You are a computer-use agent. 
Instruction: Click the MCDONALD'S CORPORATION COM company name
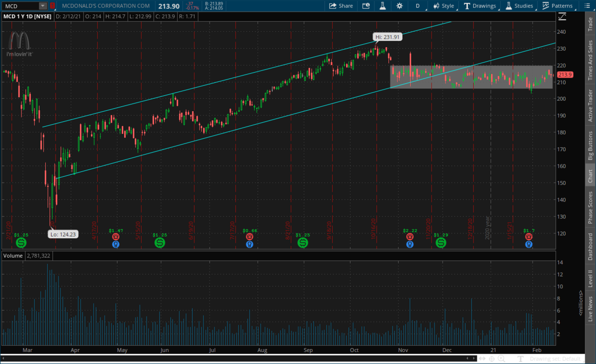pyautogui.click(x=106, y=6)
